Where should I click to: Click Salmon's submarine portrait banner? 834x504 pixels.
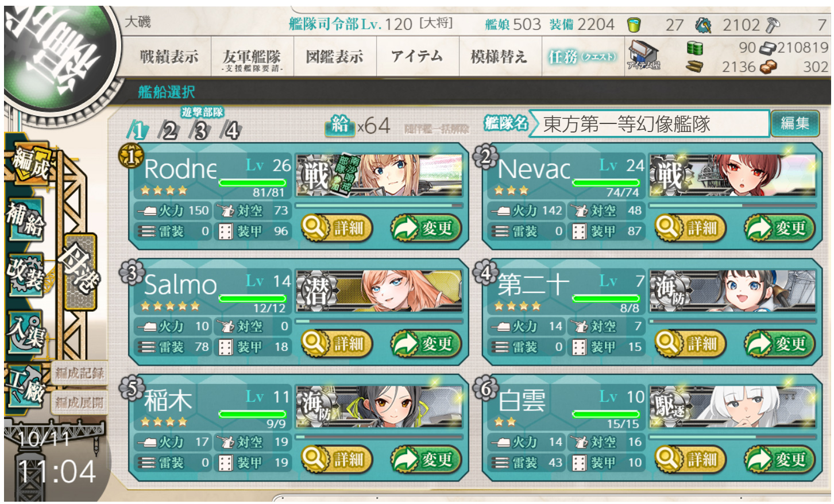click(x=380, y=290)
